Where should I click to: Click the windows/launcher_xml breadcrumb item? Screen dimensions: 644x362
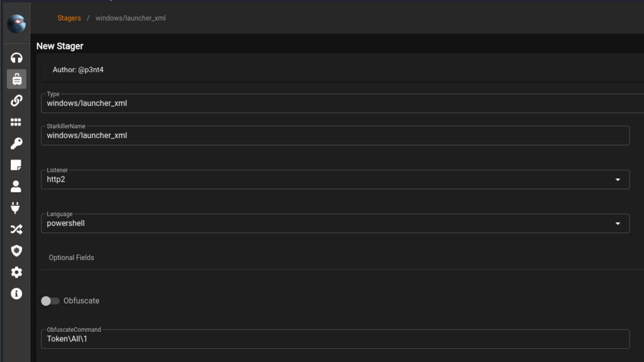131,18
